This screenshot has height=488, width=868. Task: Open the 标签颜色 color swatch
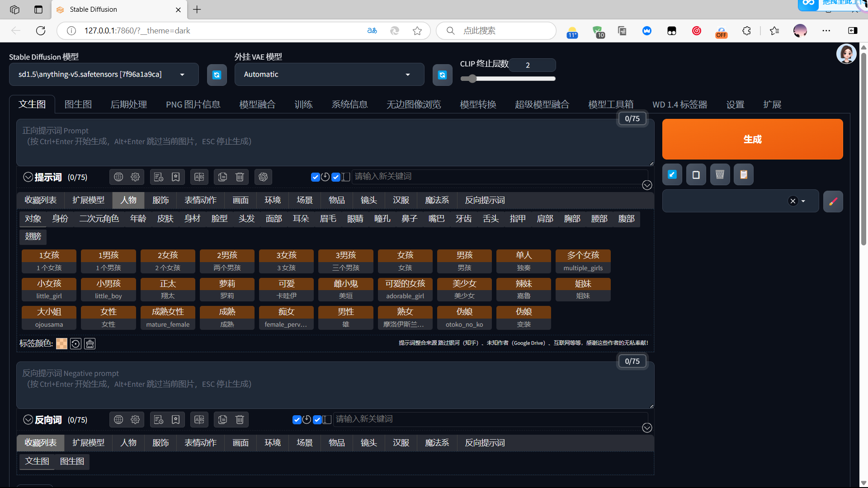coord(61,344)
